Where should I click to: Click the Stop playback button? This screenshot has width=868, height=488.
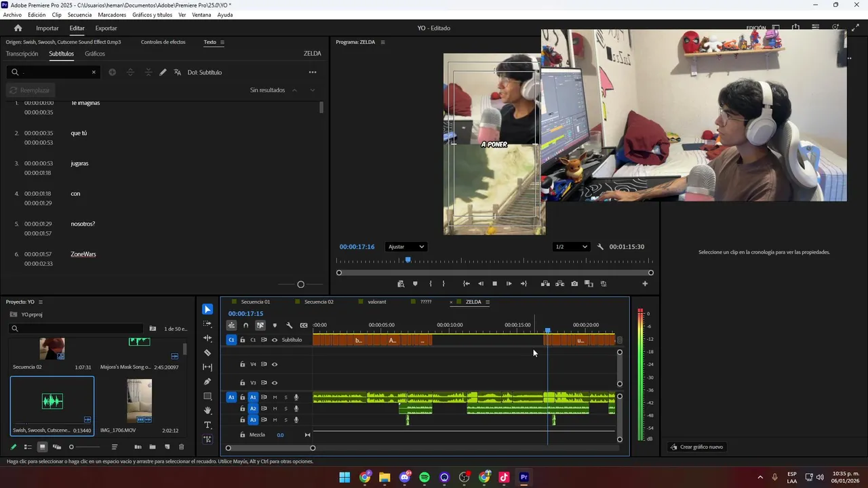[x=494, y=284]
